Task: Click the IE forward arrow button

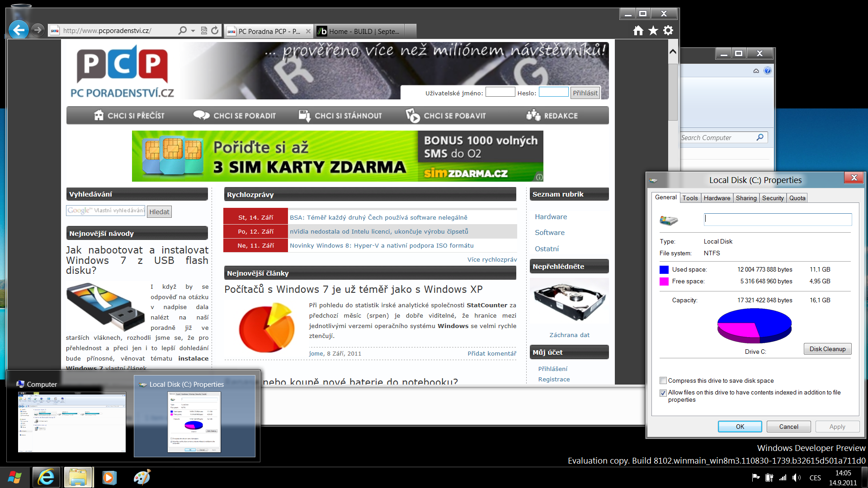Action: click(38, 30)
